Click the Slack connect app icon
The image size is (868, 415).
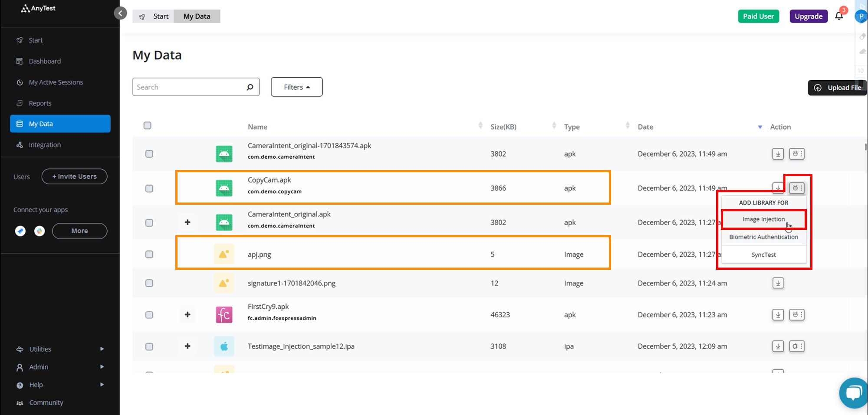pyautogui.click(x=39, y=231)
